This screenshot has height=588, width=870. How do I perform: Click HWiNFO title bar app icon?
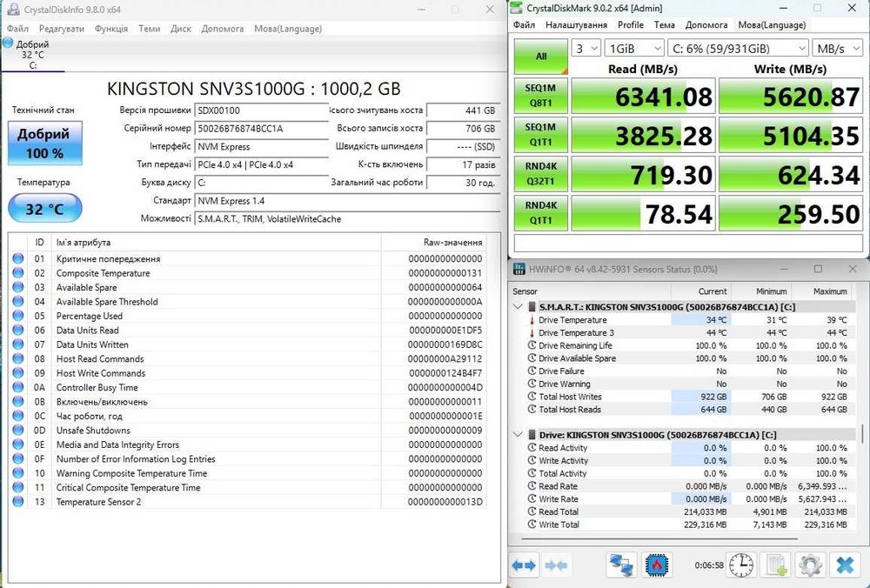pos(519,269)
